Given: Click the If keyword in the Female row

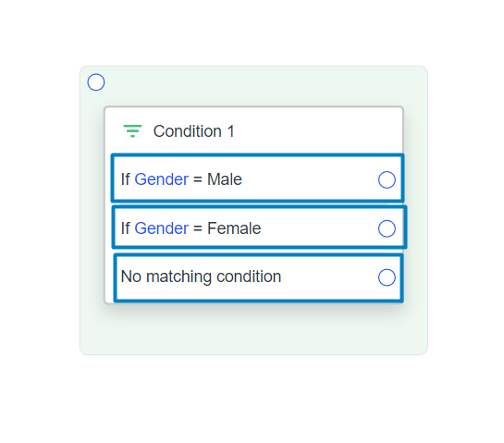Looking at the screenshot, I should [x=126, y=228].
